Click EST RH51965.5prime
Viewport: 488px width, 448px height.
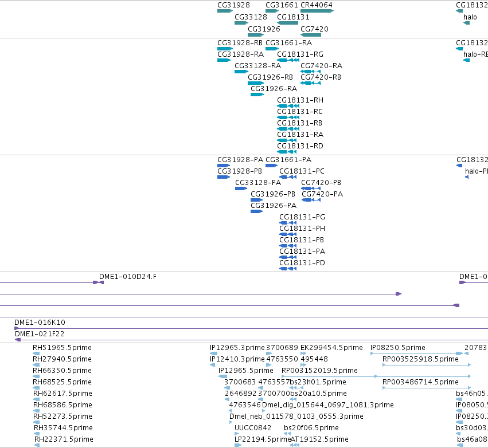(x=36, y=353)
